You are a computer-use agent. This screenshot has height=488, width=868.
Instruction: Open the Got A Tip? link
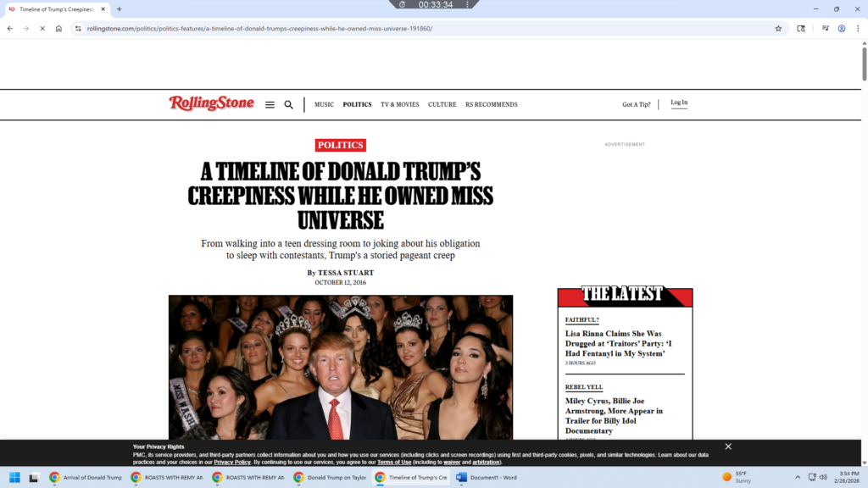click(636, 105)
